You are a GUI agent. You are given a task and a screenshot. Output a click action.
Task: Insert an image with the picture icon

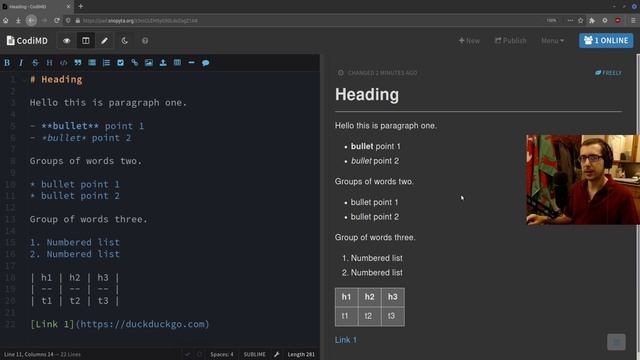[x=149, y=62]
